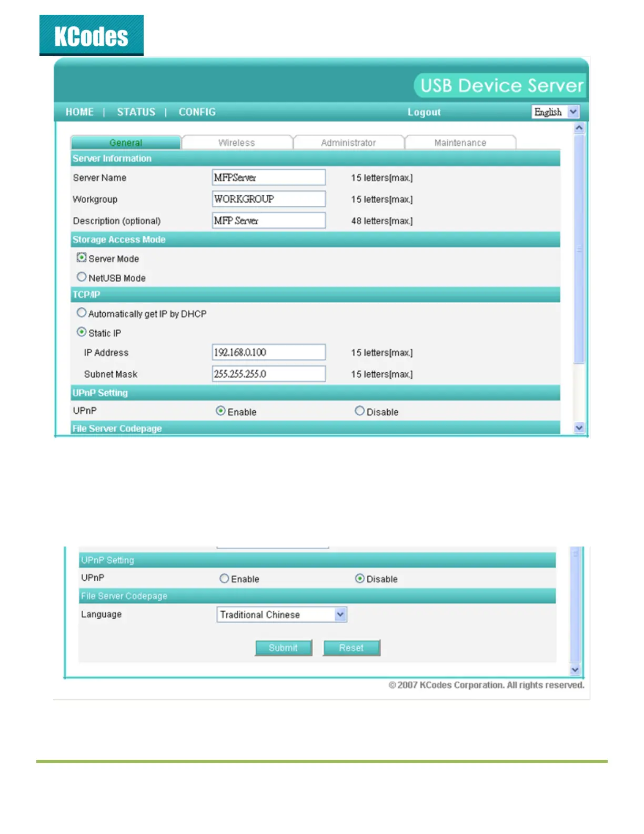The width and height of the screenshot is (644, 834).
Task: Click the lower UPnP Setting header
Action: 318,560
